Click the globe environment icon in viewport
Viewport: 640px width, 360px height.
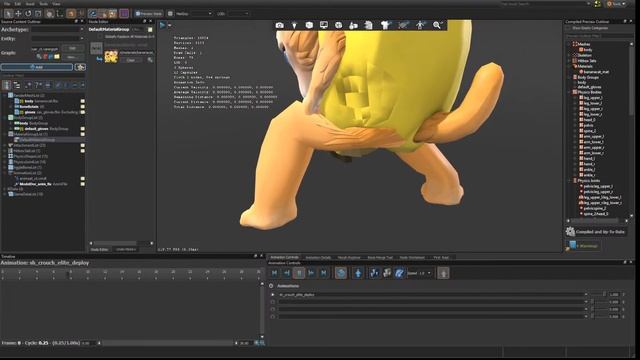click(x=338, y=25)
